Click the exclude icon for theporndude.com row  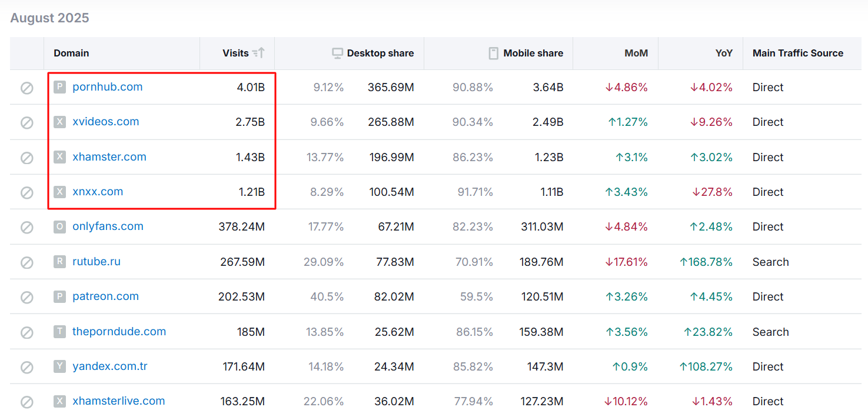pos(27,332)
